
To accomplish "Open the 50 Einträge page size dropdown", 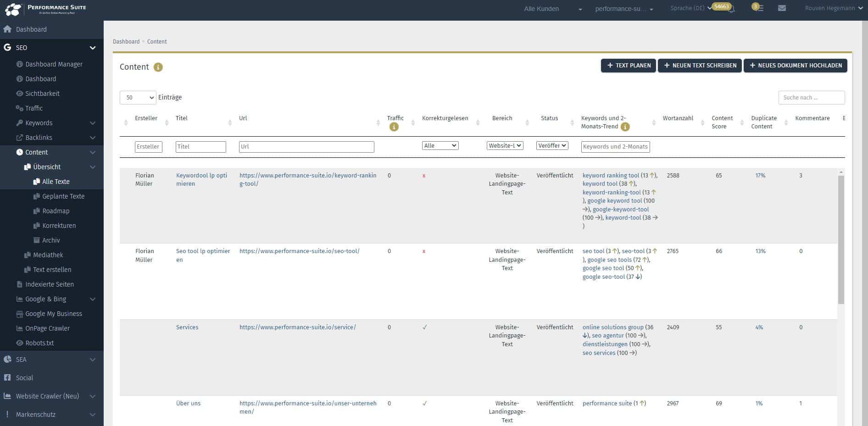I will coord(138,98).
